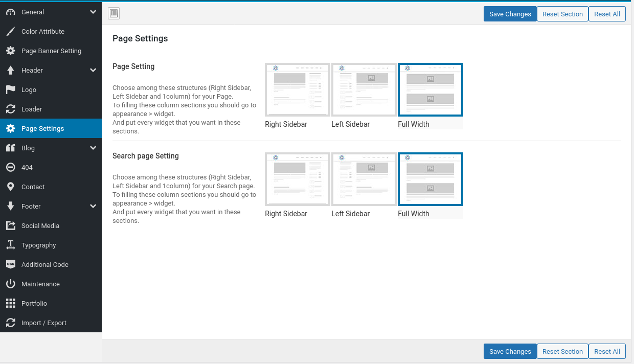
Task: Click the 'Page Setting' field label text
Action: [x=133, y=66]
